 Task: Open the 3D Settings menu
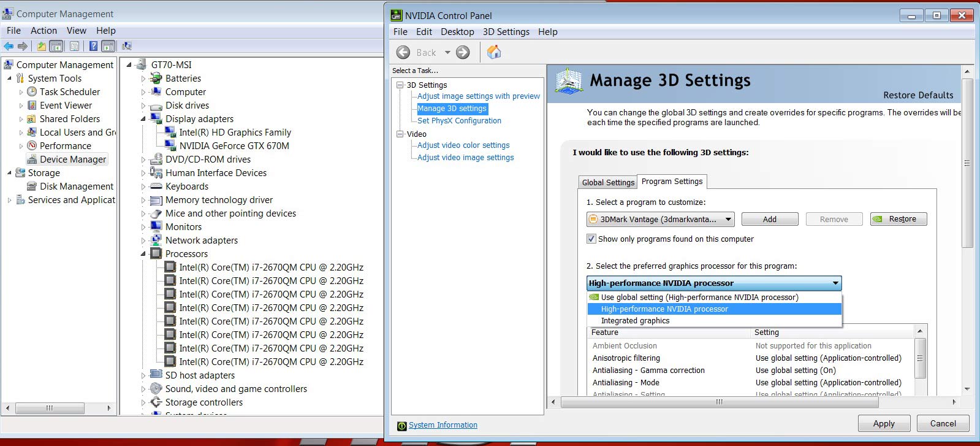[506, 32]
